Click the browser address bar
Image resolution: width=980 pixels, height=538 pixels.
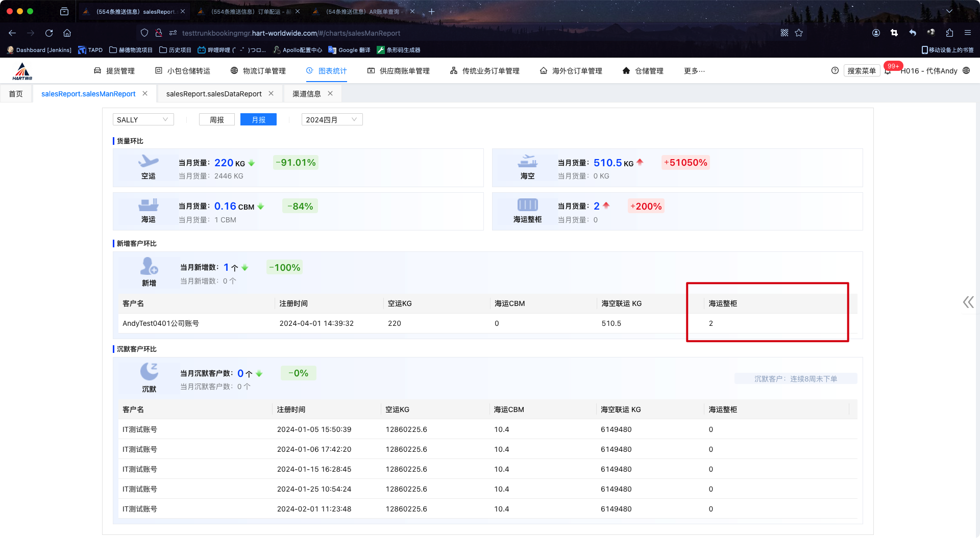coord(291,33)
